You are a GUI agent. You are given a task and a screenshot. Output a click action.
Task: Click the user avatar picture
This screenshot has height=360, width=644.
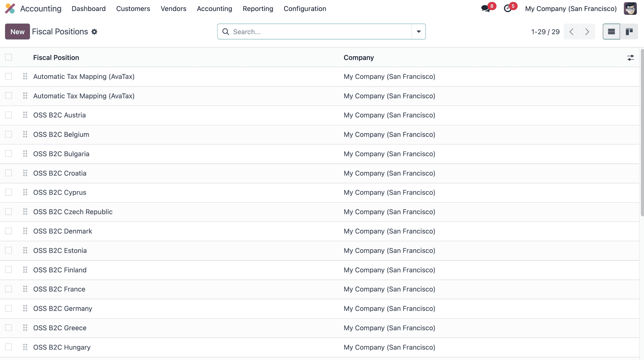(x=630, y=8)
